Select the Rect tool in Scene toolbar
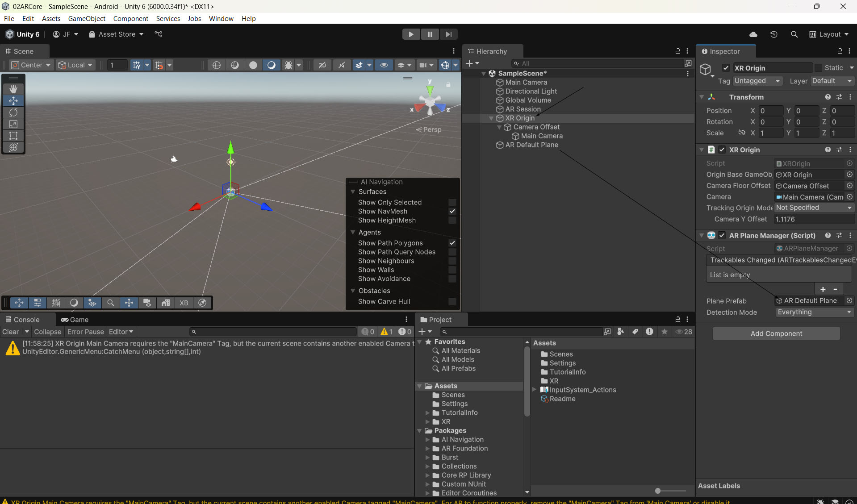The image size is (857, 504). [13, 136]
